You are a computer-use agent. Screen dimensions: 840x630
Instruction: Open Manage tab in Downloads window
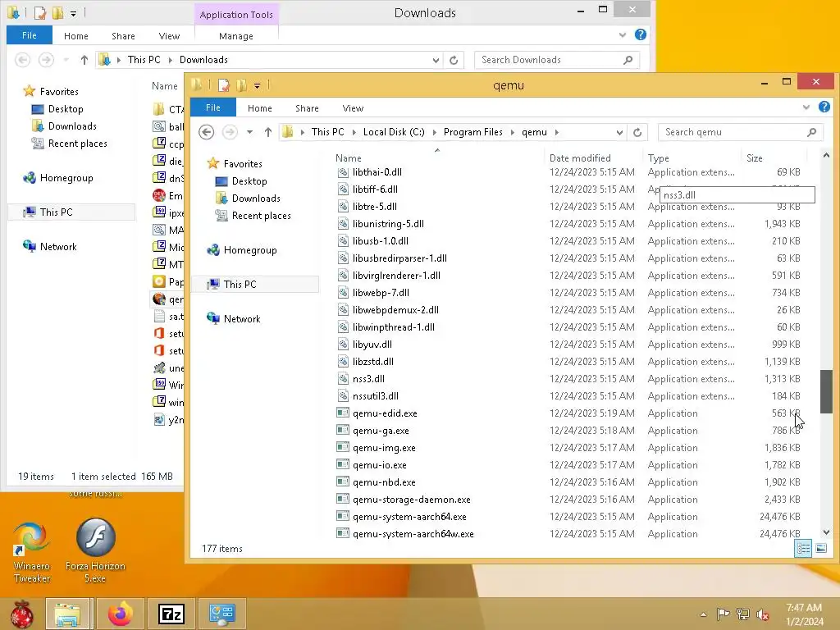[x=236, y=36]
